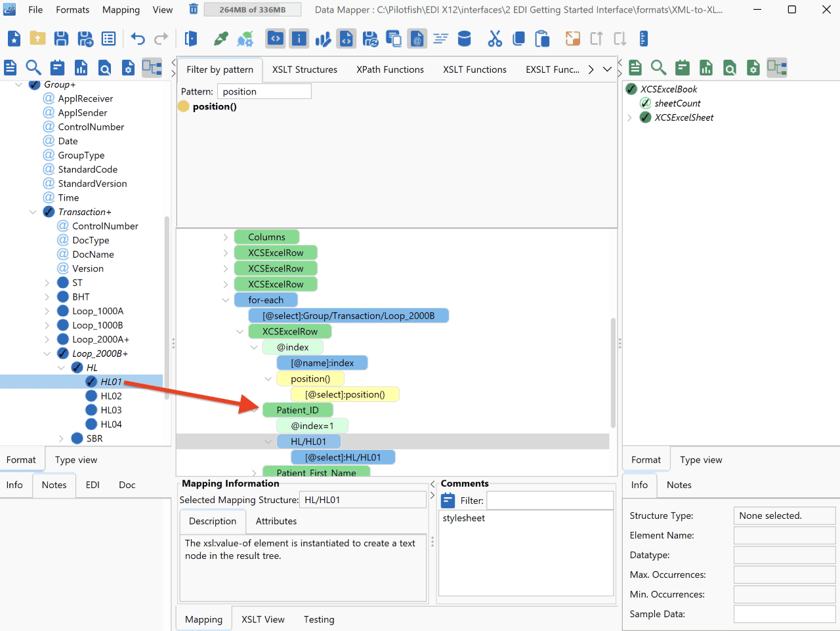The width and height of the screenshot is (840, 631).
Task: Select Patient_ID mapping node
Action: (x=297, y=410)
